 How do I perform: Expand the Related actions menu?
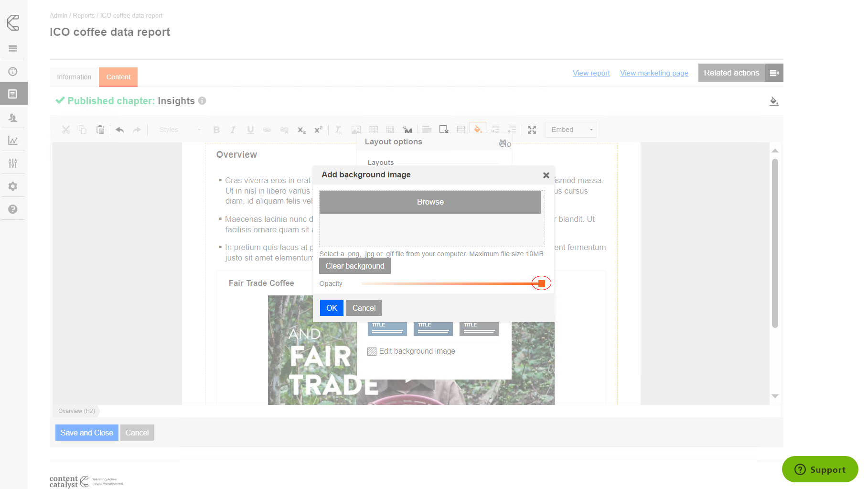coord(774,73)
